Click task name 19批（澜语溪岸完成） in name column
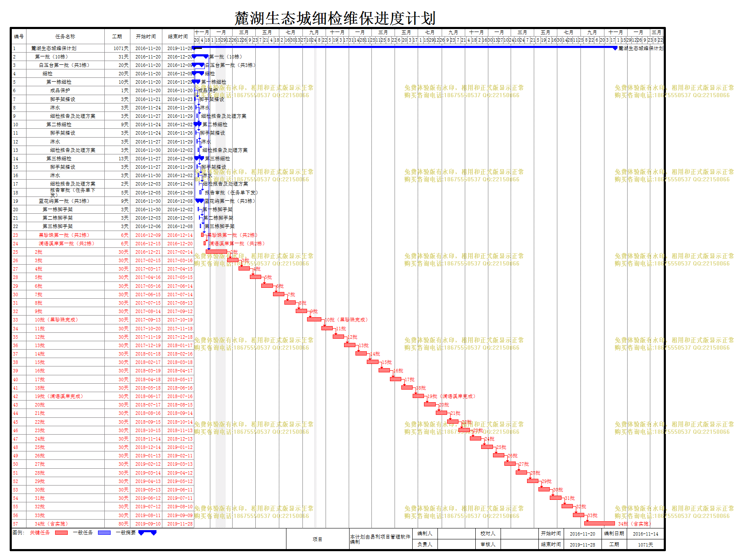 click(x=59, y=396)
